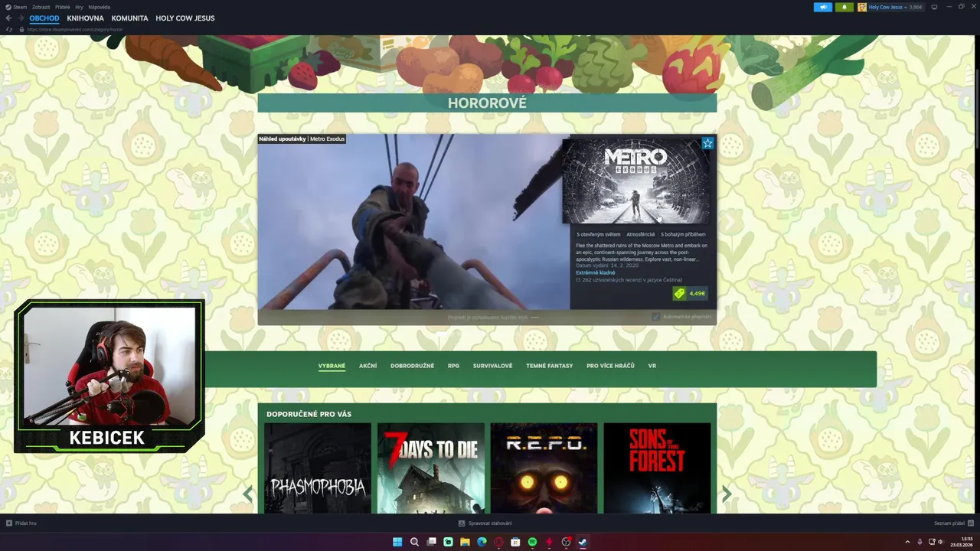Advance featured carousel with right arrow

click(730, 221)
